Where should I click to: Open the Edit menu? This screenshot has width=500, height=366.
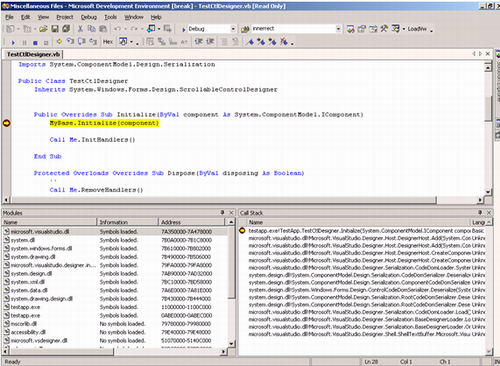pos(25,17)
